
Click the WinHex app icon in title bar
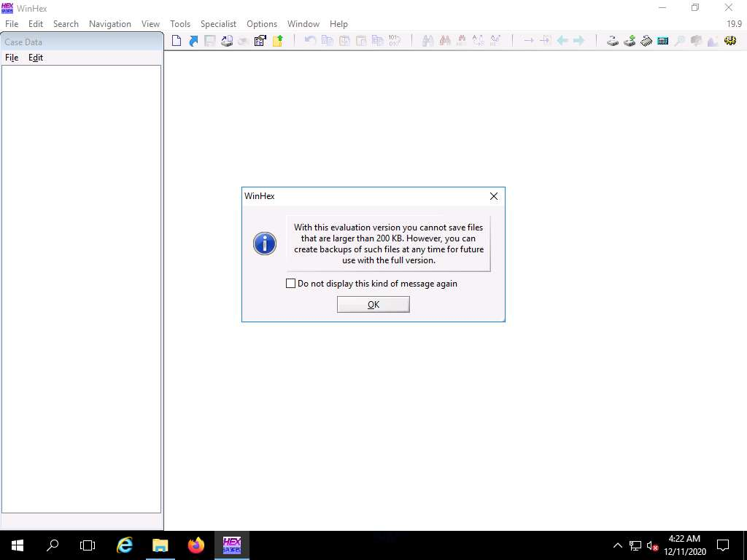[7, 8]
